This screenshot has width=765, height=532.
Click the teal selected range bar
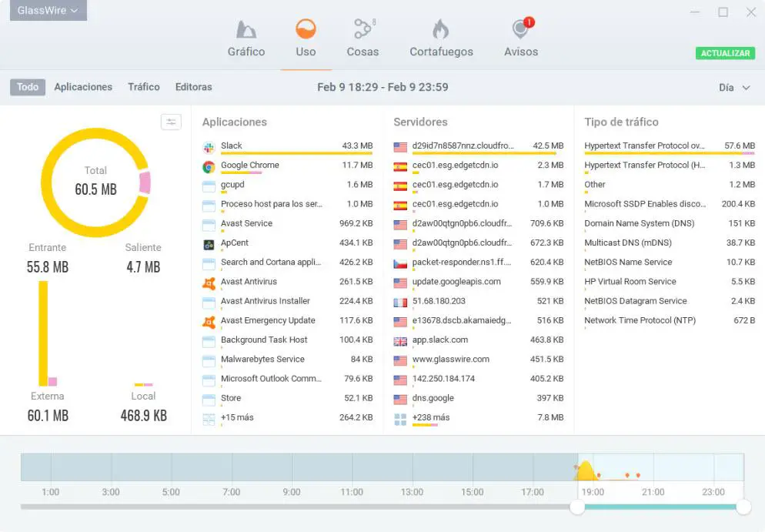coord(660,507)
